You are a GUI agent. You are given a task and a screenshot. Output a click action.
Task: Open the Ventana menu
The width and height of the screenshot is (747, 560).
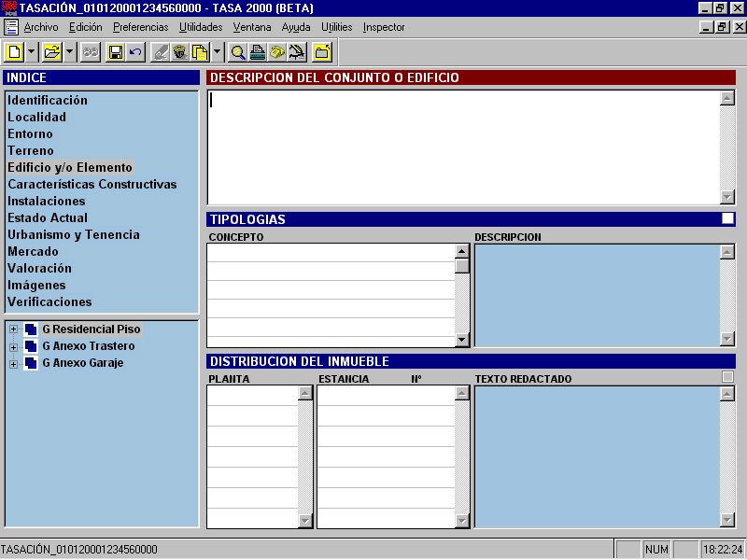252,27
